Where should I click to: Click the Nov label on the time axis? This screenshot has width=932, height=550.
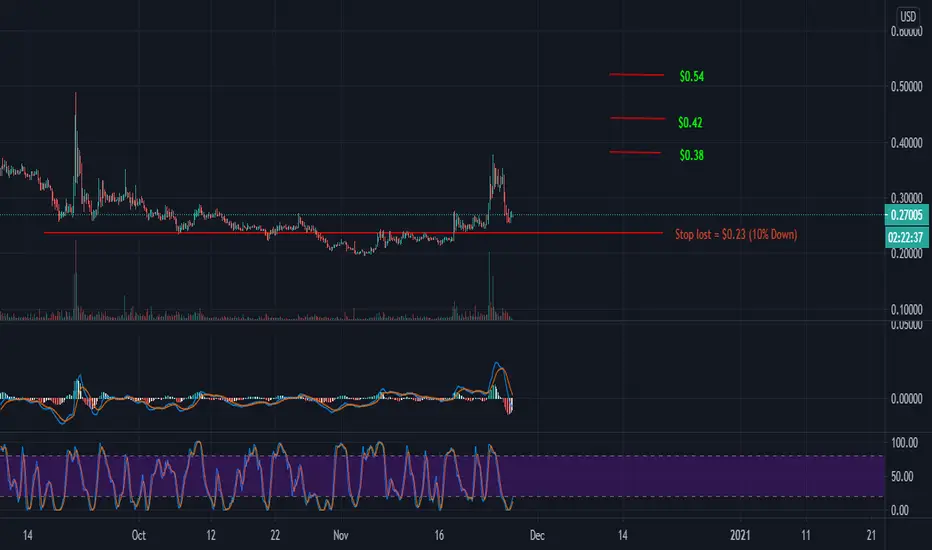tap(341, 535)
